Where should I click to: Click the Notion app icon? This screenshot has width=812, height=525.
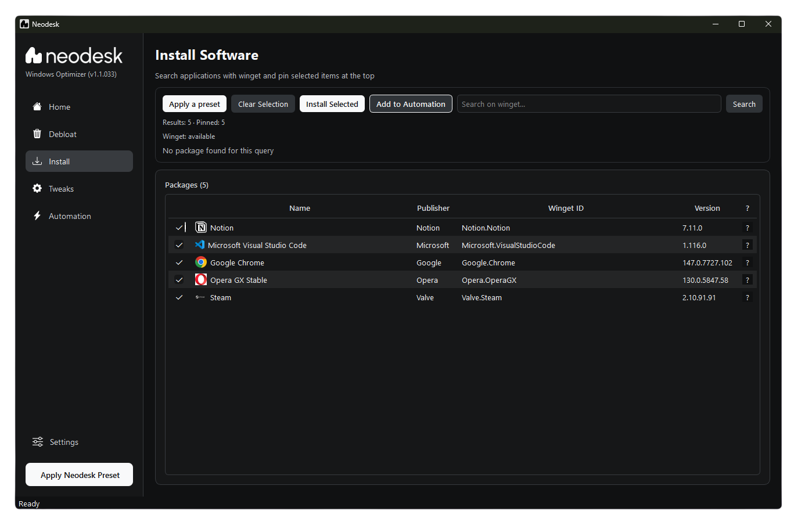200,227
